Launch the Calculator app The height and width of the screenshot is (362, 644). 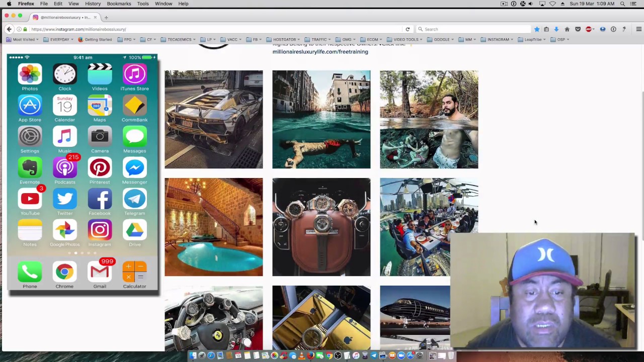click(134, 272)
